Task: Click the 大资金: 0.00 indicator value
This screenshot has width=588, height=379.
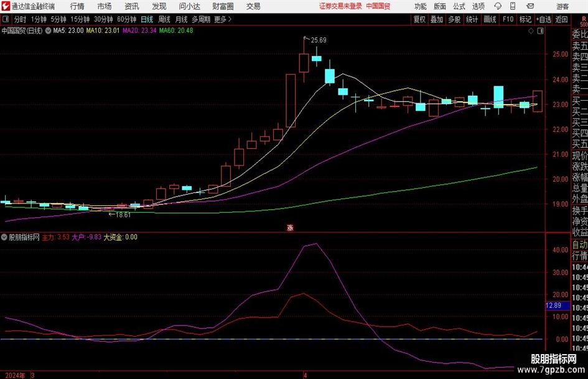Action: [x=120, y=237]
